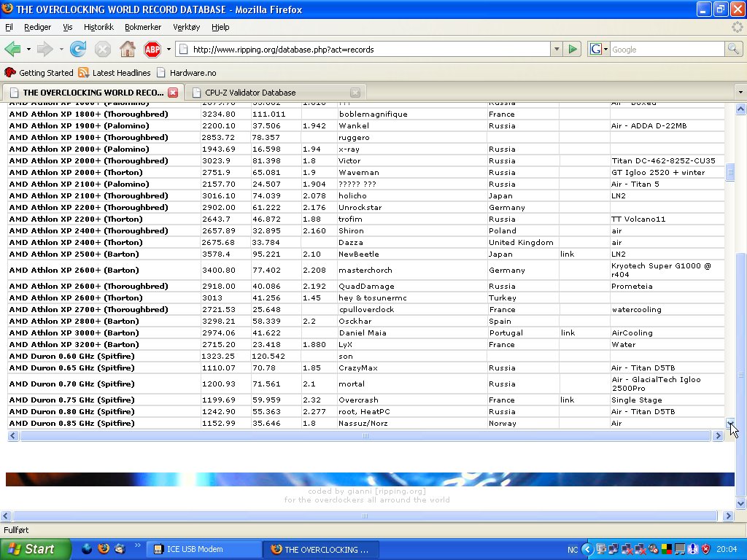
Task: Open the Bokmerker menu
Action: tap(143, 27)
